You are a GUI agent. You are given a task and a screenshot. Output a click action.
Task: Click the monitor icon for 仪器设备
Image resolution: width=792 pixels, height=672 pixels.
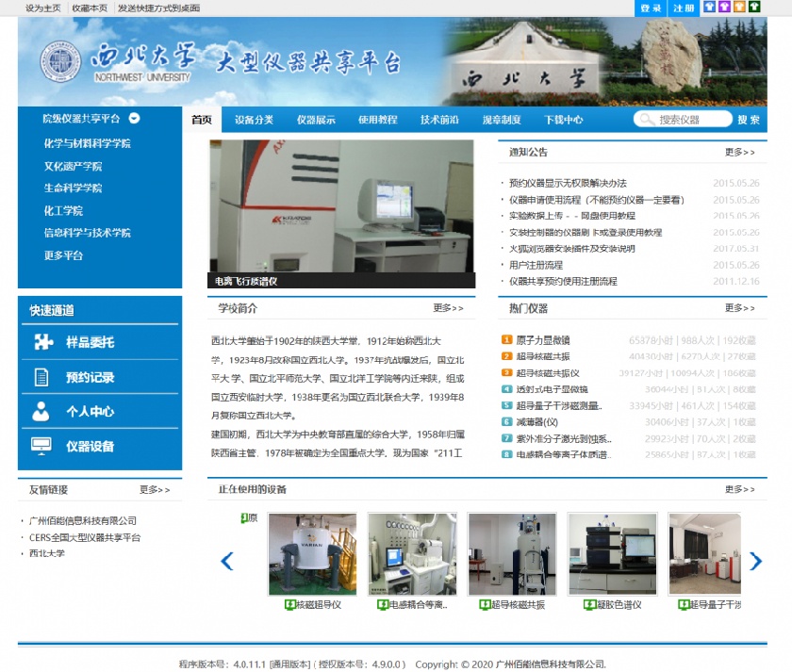(x=41, y=446)
